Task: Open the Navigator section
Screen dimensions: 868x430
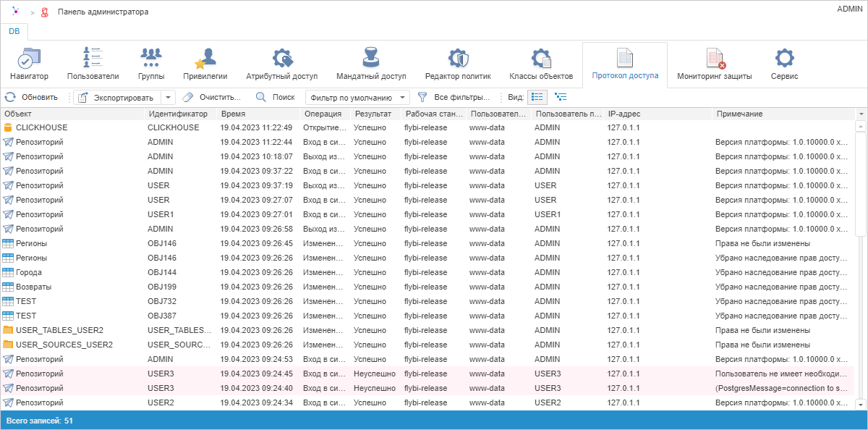Action: click(x=29, y=64)
